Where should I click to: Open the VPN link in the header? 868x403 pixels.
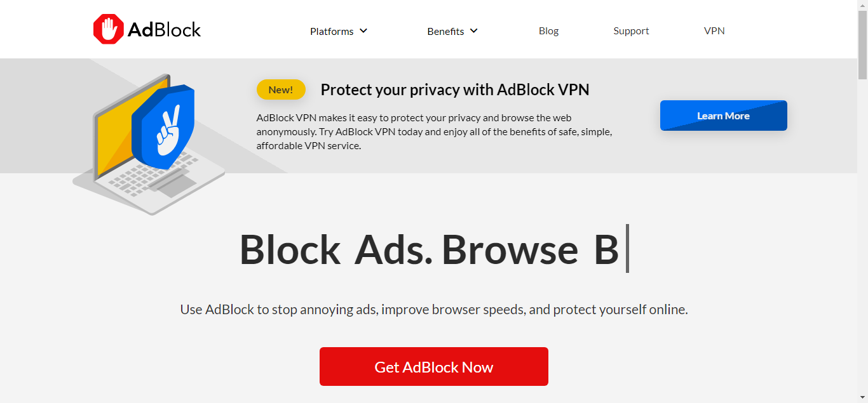click(x=714, y=30)
